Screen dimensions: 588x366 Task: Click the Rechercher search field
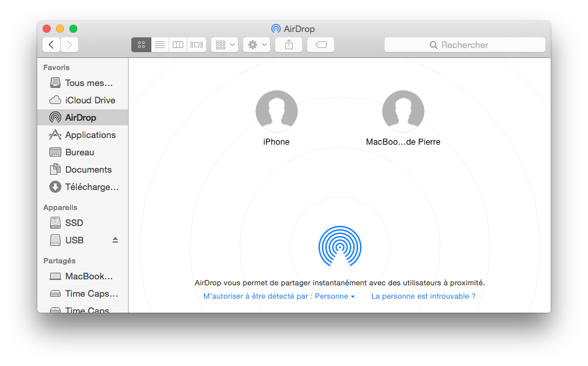465,45
